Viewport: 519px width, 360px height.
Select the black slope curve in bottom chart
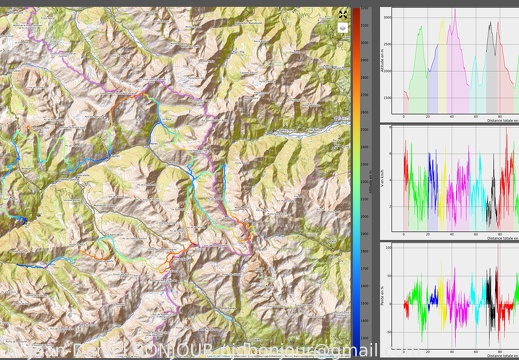coord(491,300)
